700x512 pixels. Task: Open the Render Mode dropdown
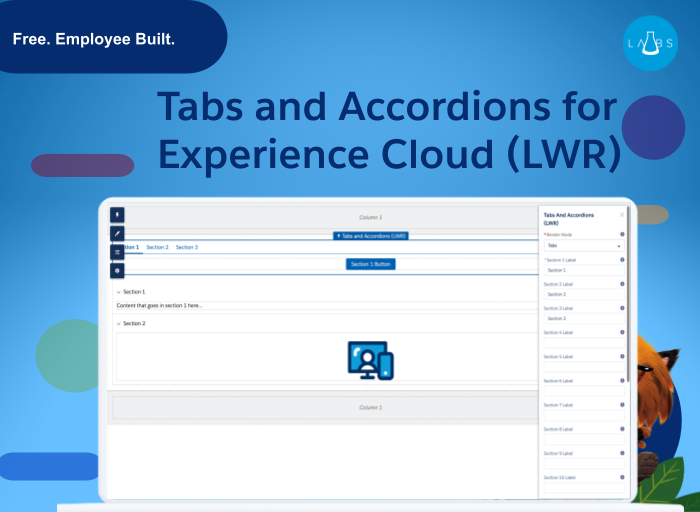click(583, 245)
